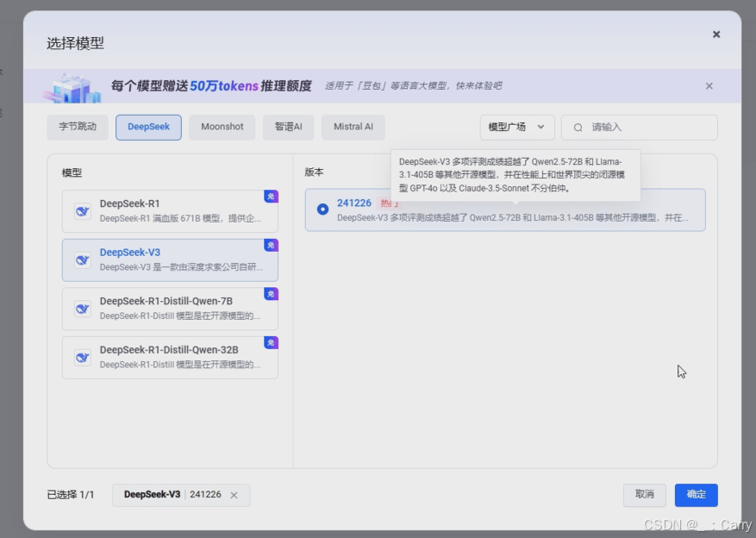The height and width of the screenshot is (538, 756).
Task: Switch to the 智谱AI tab
Action: point(288,127)
